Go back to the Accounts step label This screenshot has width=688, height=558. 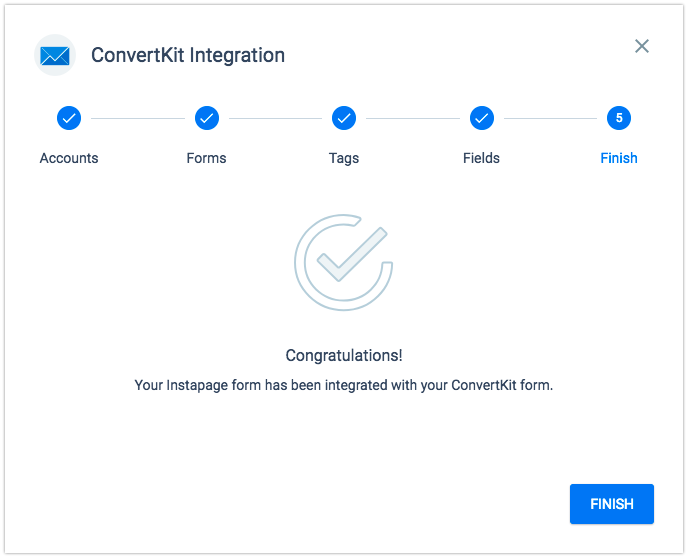69,158
